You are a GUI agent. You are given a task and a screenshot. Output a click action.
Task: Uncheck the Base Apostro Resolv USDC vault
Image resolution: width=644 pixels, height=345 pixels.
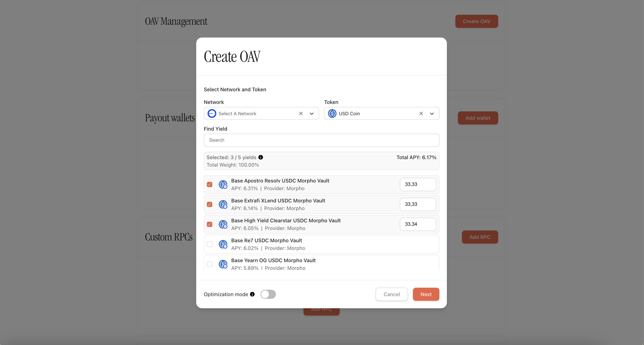(x=209, y=184)
